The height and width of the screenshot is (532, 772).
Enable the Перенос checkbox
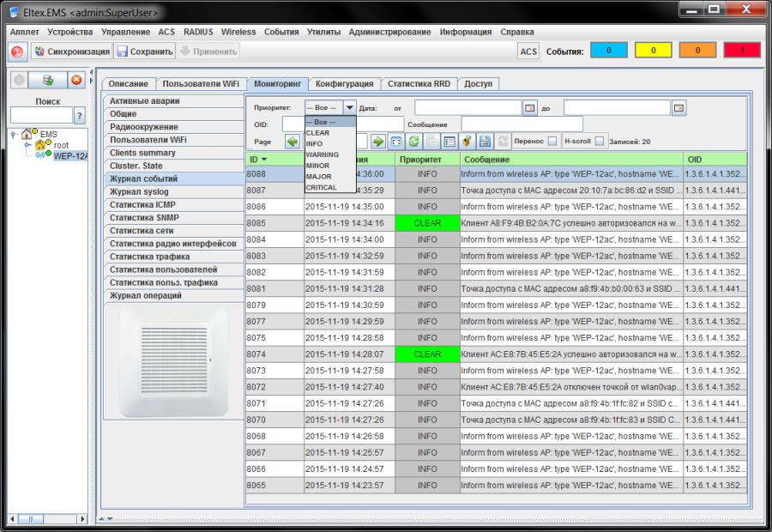click(552, 142)
